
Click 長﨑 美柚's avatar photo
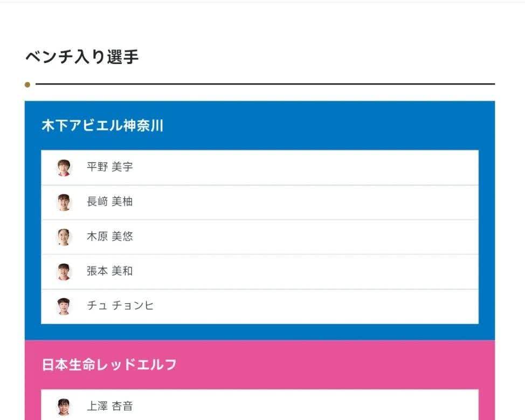tap(64, 202)
